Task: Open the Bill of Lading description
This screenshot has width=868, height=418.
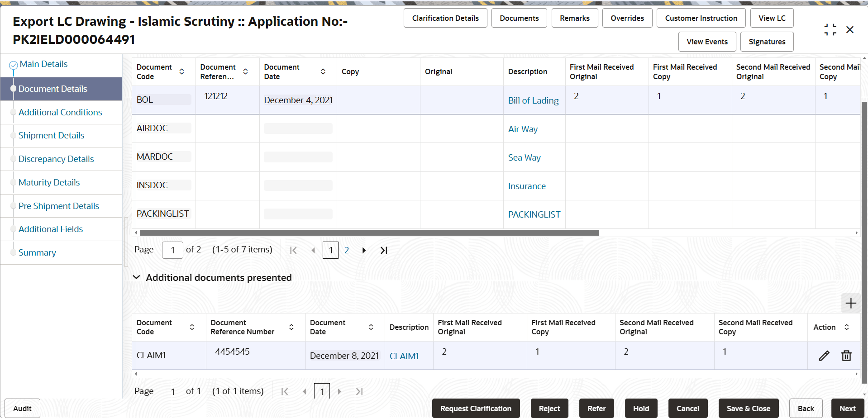Action: pos(534,100)
